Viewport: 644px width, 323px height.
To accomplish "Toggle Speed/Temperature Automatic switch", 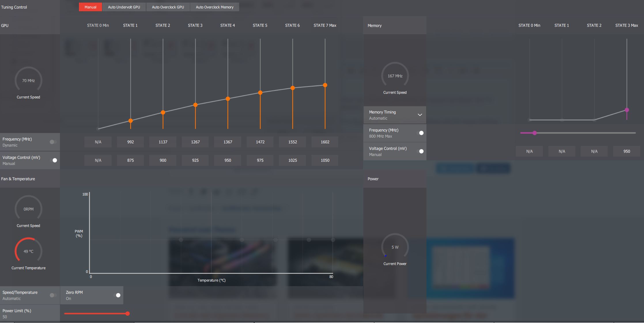I will (53, 295).
